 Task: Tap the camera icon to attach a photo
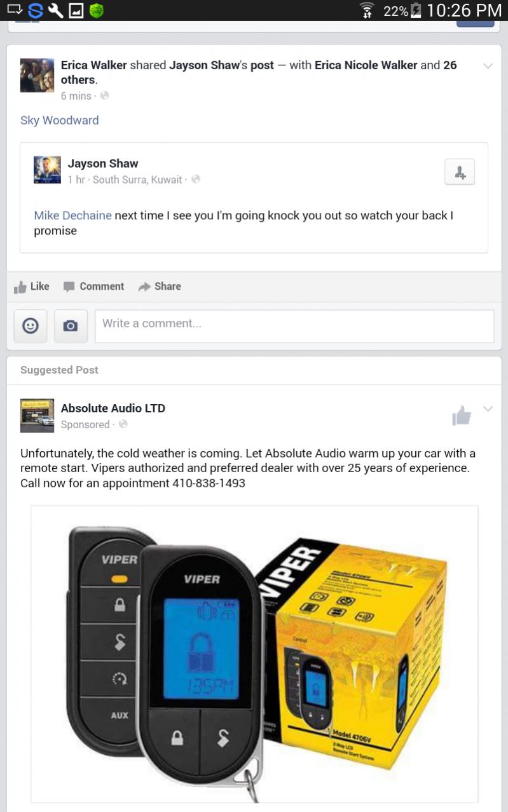point(71,326)
